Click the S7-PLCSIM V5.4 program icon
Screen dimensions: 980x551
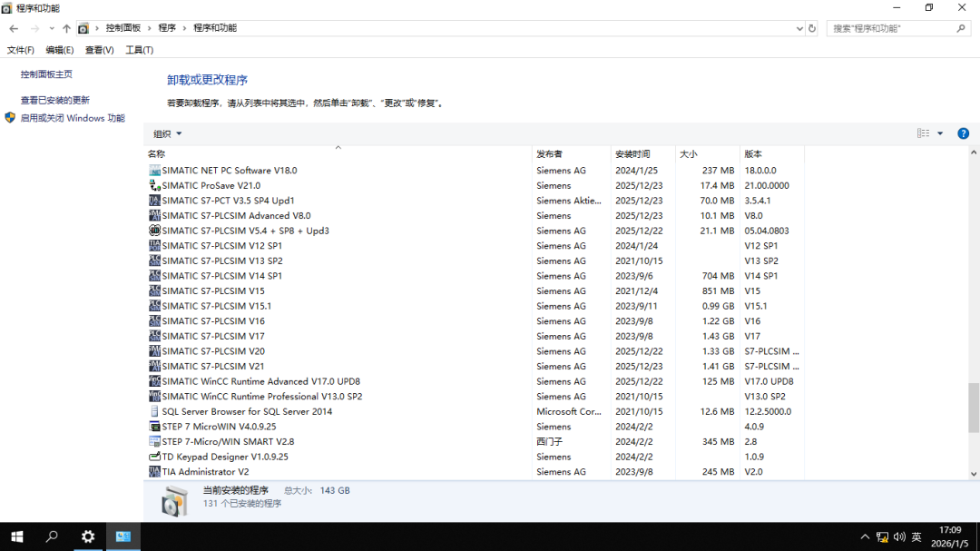pyautogui.click(x=154, y=231)
